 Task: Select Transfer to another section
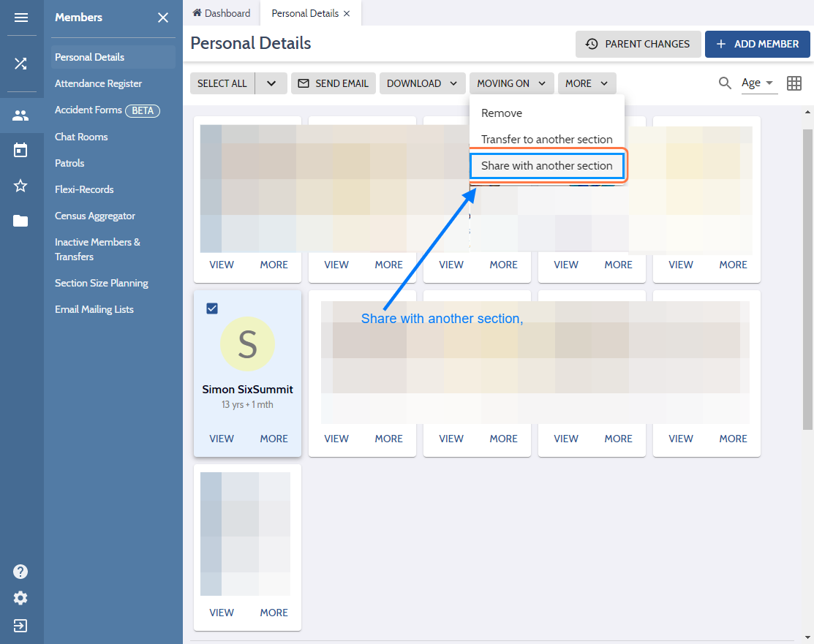[547, 140]
